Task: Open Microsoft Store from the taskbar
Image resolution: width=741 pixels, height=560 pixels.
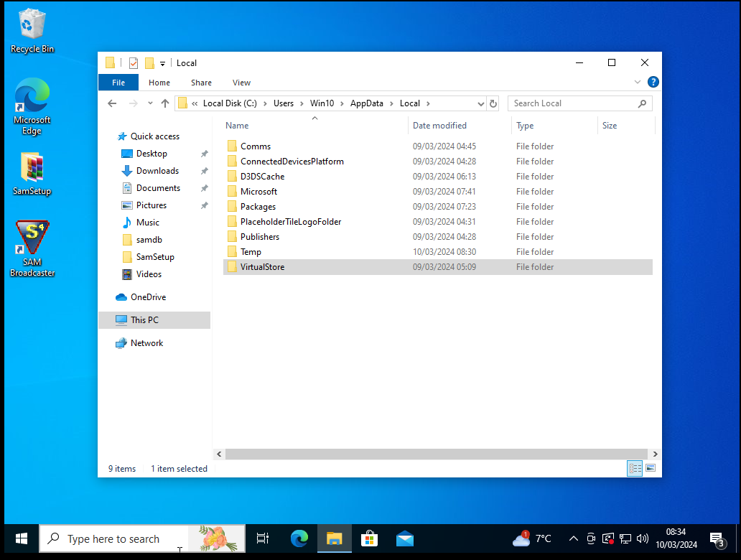Action: pyautogui.click(x=369, y=538)
